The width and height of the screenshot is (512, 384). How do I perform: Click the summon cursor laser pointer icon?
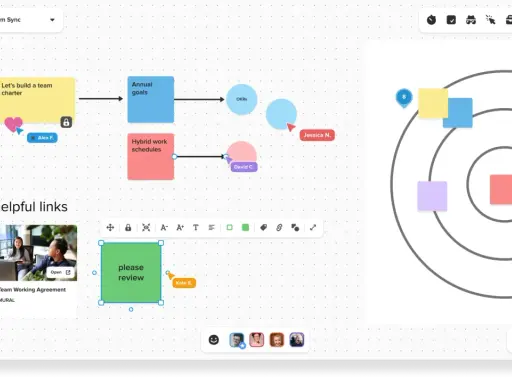pos(490,20)
